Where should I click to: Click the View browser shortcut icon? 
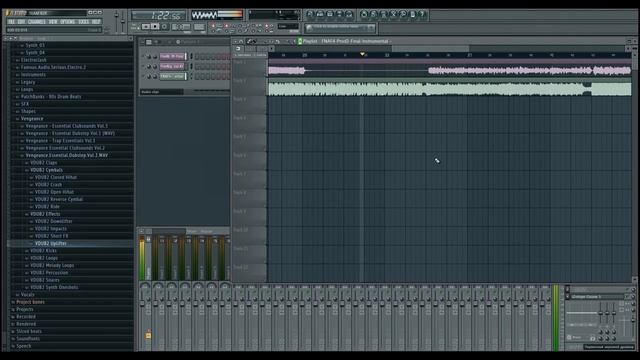340,15
